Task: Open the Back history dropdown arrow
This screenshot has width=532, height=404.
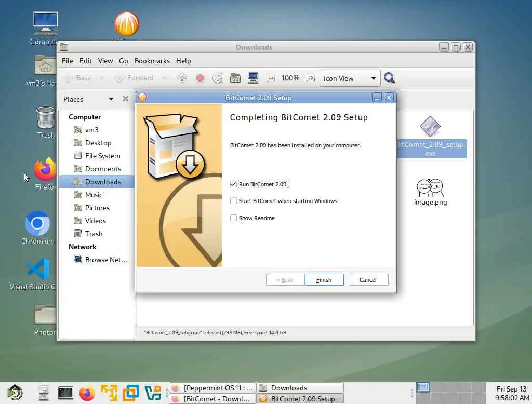Action: 101,78
